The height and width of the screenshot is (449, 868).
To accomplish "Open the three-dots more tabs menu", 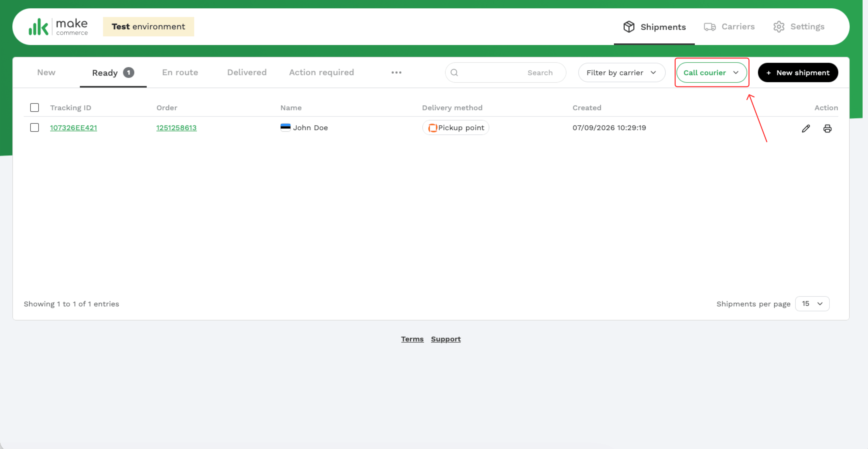I will pos(396,72).
